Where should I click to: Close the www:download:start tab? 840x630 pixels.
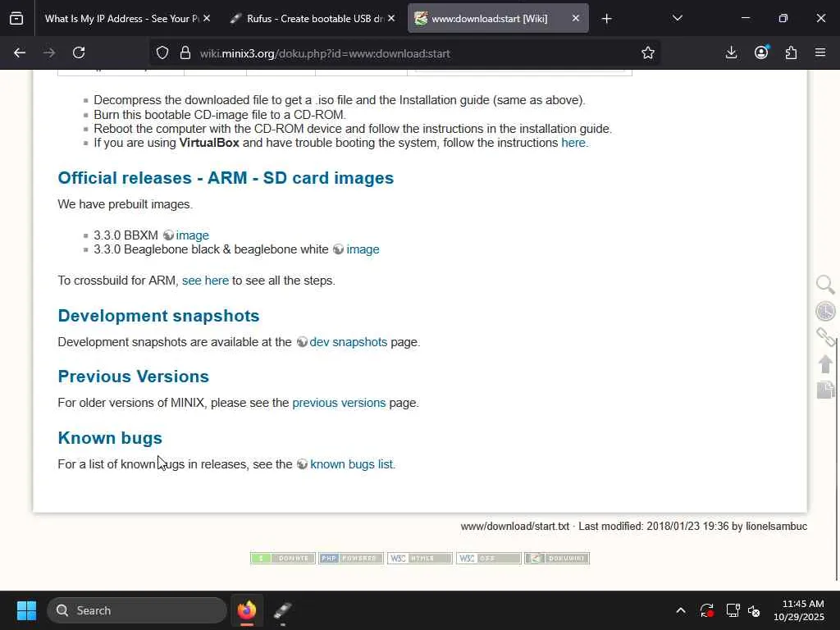coord(575,19)
